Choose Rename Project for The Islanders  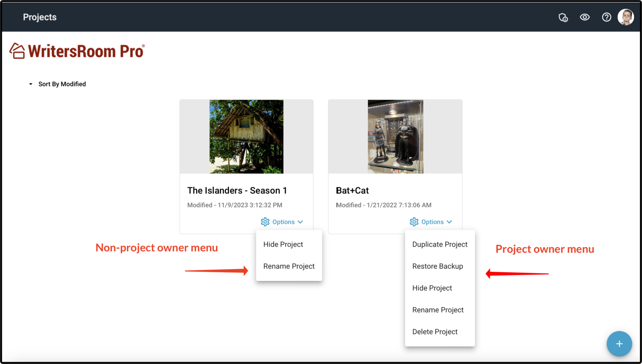(x=289, y=266)
